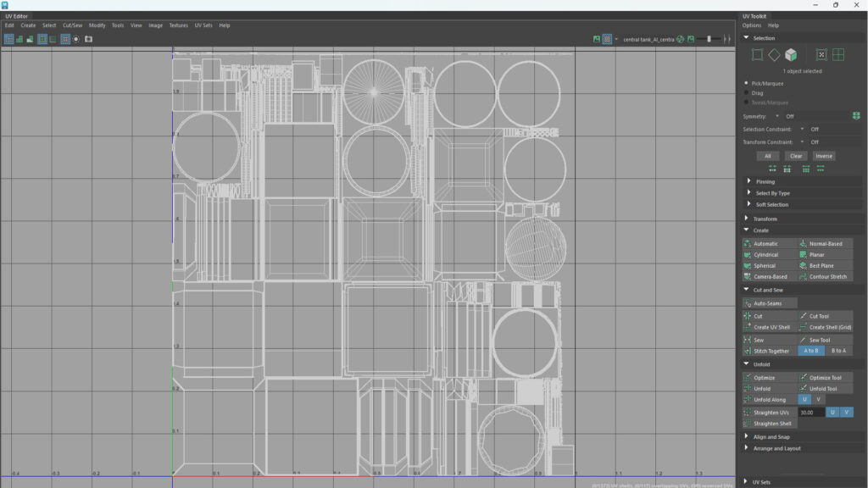The image size is (868, 488).
Task: Click the All selection button
Action: 767,156
